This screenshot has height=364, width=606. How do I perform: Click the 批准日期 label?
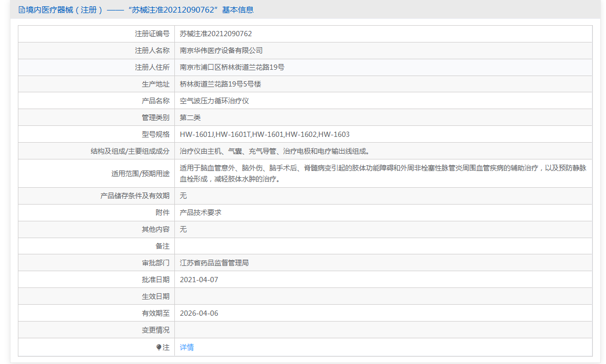(x=155, y=280)
